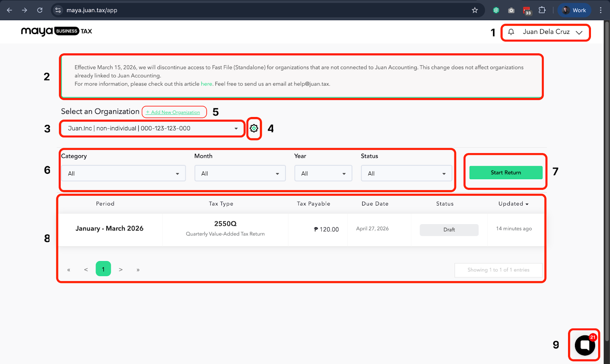610x364 pixels.
Task: Open the Status filter dropdown
Action: coord(406,173)
